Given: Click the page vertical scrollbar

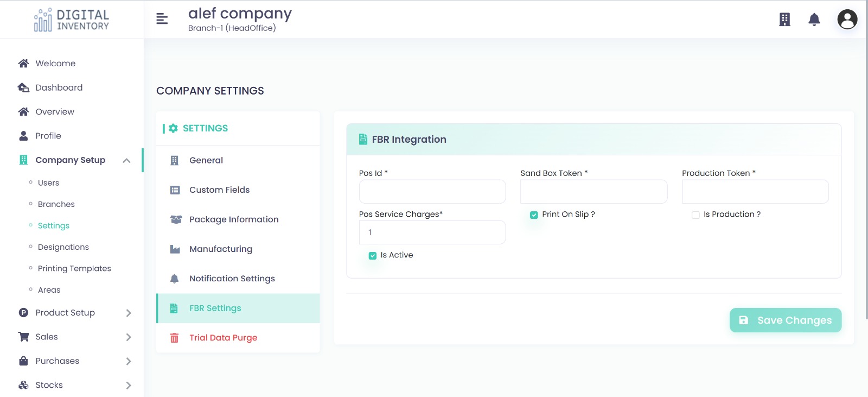Looking at the screenshot, I should [x=866, y=160].
